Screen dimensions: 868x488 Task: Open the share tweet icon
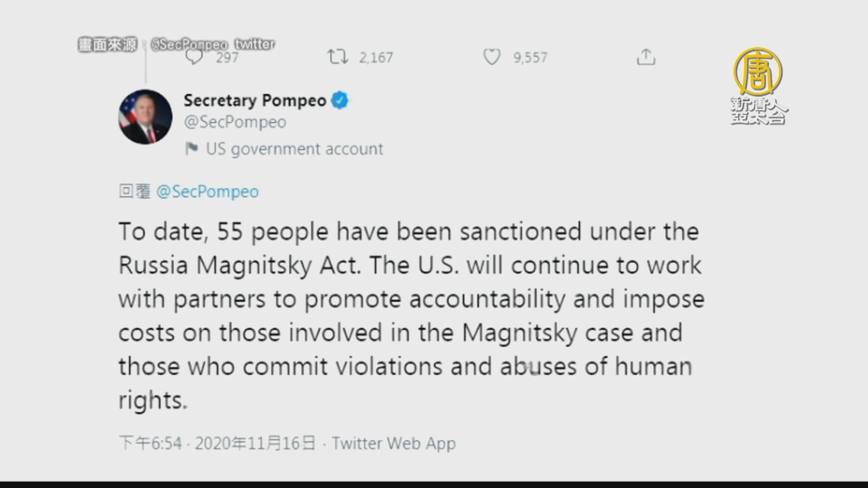(x=646, y=57)
